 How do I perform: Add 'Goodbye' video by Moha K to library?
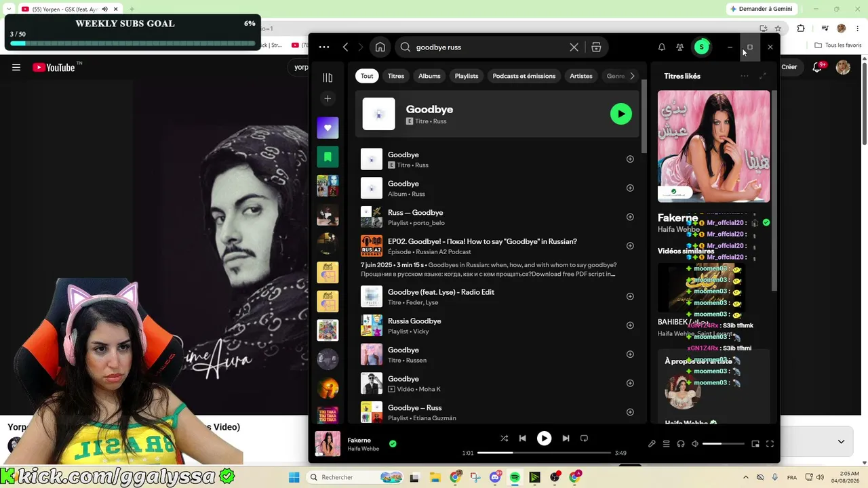tap(630, 383)
